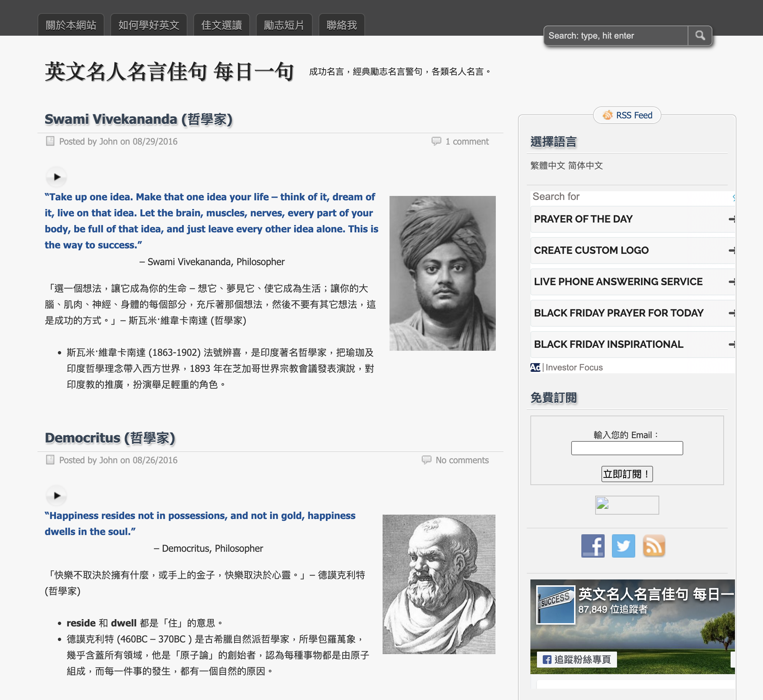Click the search magnifier icon
The image size is (763, 700).
(x=700, y=35)
